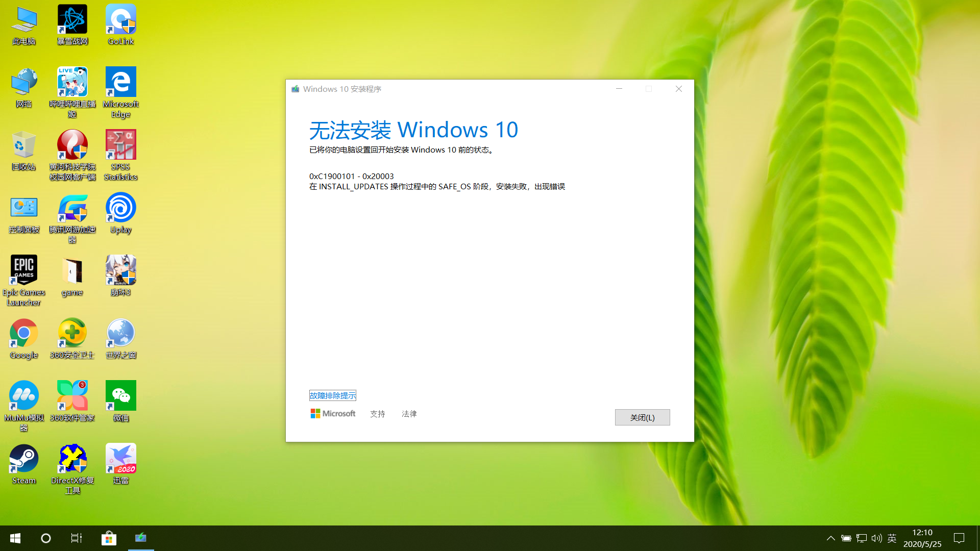Select the Uplay desktop shortcut
Viewport: 980px width, 551px height.
click(121, 213)
